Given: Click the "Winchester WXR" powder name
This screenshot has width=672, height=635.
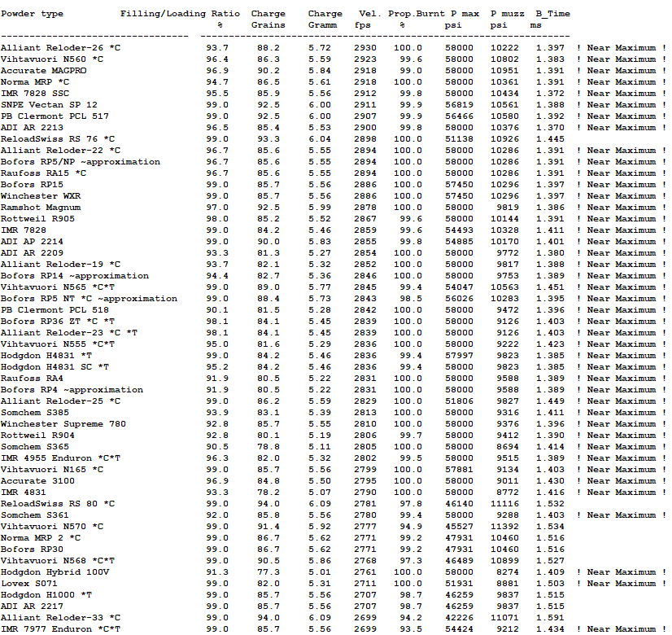Looking at the screenshot, I should (41, 196).
